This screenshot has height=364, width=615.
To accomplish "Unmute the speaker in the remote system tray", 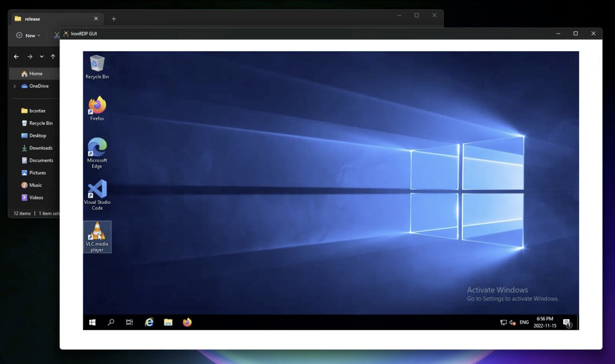I will pyautogui.click(x=512, y=323).
